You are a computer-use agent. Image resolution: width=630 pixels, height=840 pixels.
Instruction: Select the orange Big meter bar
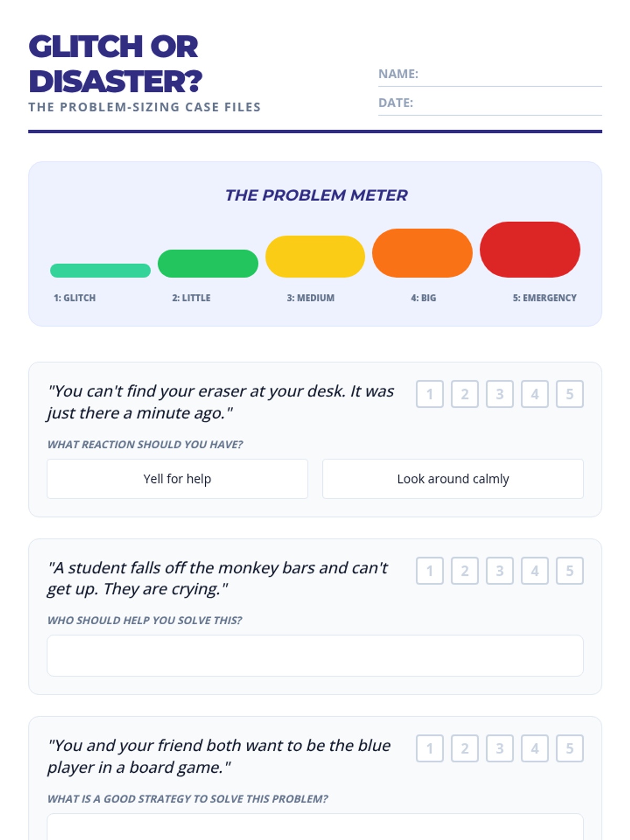(x=422, y=253)
